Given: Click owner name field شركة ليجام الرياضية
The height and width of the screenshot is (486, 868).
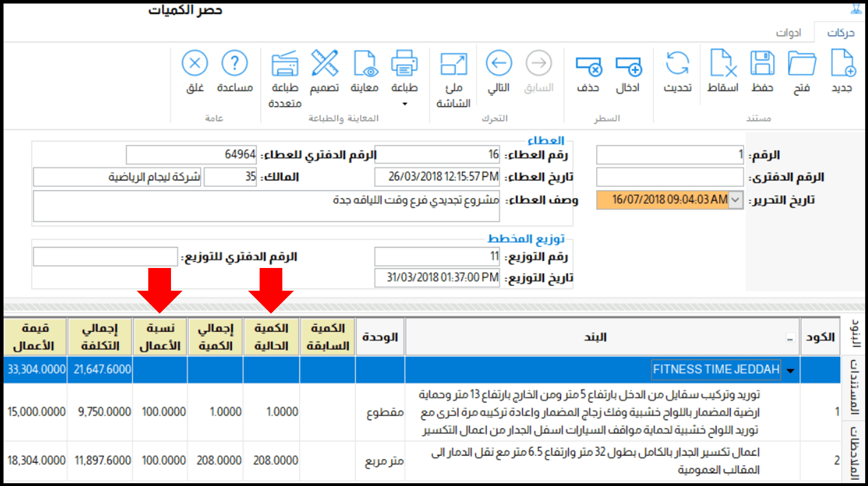Looking at the screenshot, I should pyautogui.click(x=117, y=177).
